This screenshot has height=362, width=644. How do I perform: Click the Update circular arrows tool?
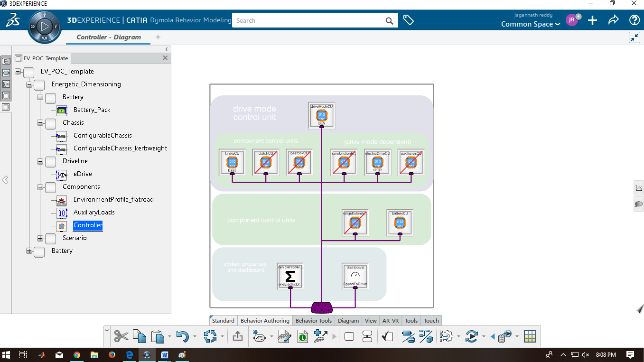point(210,337)
